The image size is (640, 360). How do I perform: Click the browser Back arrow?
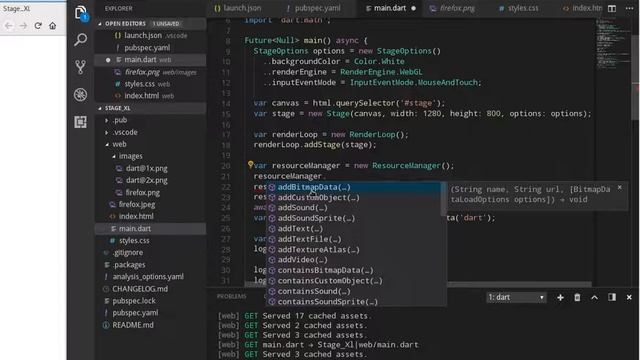9,26
